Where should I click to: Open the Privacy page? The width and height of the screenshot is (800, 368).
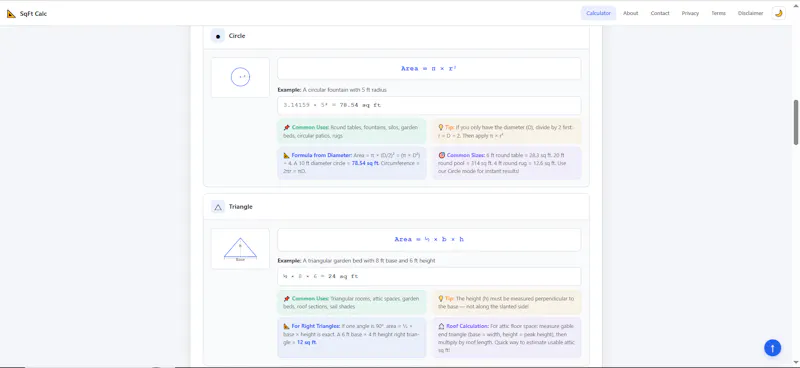(690, 13)
